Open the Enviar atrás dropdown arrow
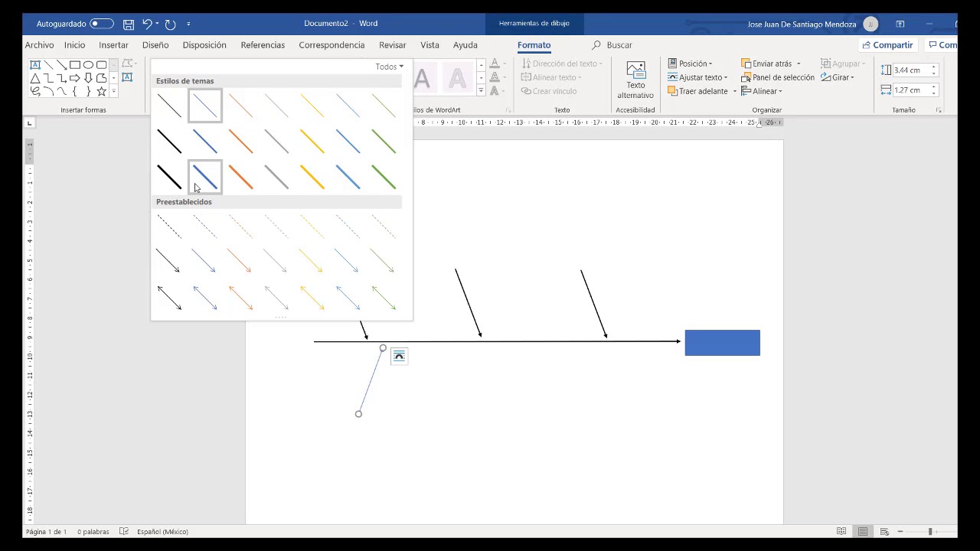Screen dimensions: 980x551 coord(798,64)
